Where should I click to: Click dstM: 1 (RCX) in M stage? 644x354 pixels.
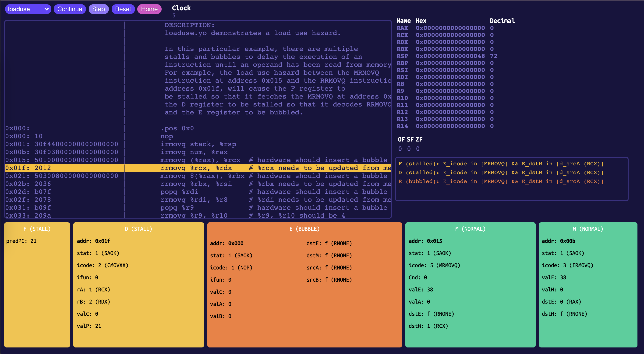point(428,326)
